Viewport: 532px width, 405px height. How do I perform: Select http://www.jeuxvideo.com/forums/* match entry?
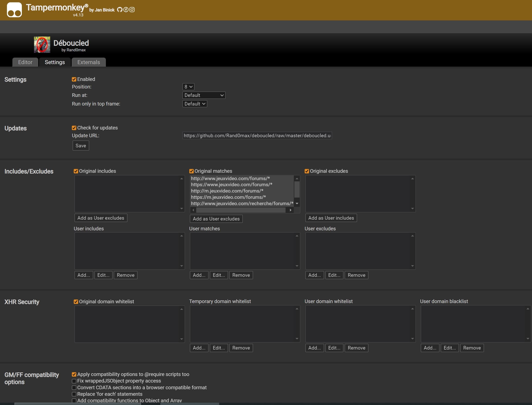click(242, 178)
